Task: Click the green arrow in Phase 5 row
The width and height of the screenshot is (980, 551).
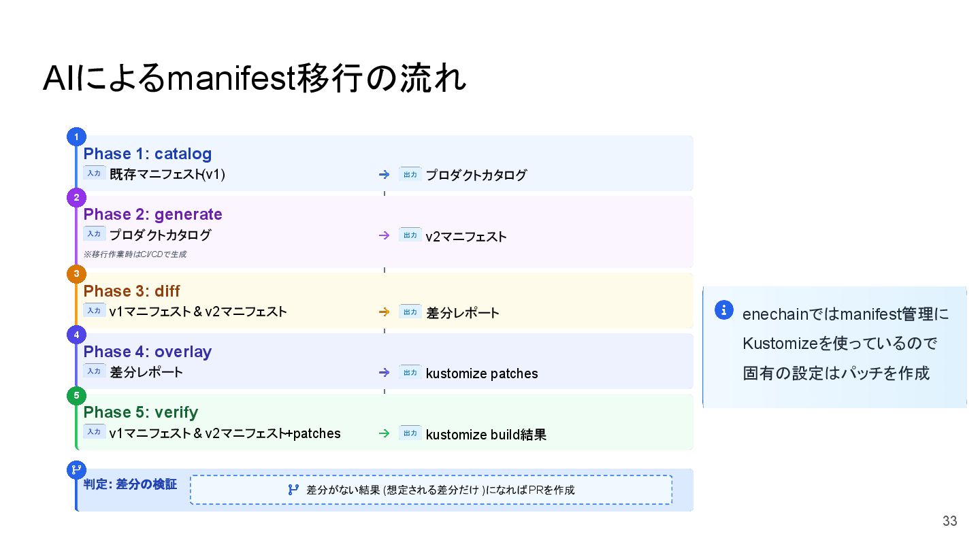Action: point(384,433)
